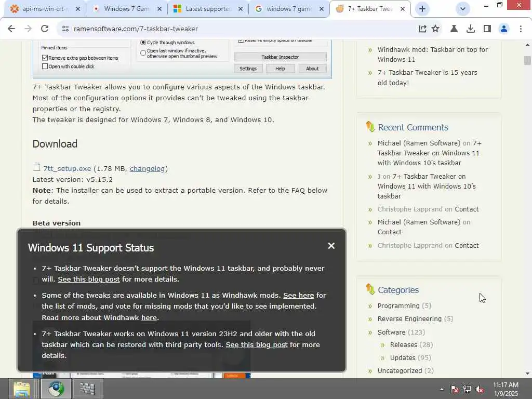Close the api-ms-win-crt tab

[78, 9]
